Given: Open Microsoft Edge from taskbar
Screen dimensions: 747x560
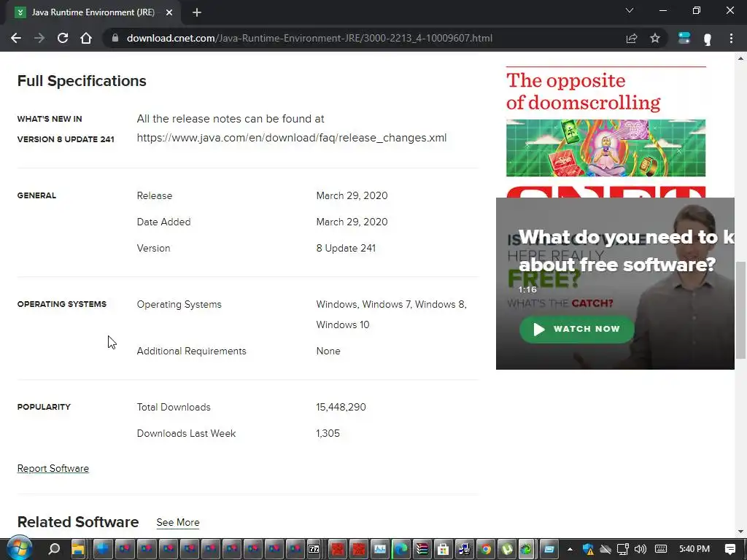Looking at the screenshot, I should pyautogui.click(x=401, y=549).
